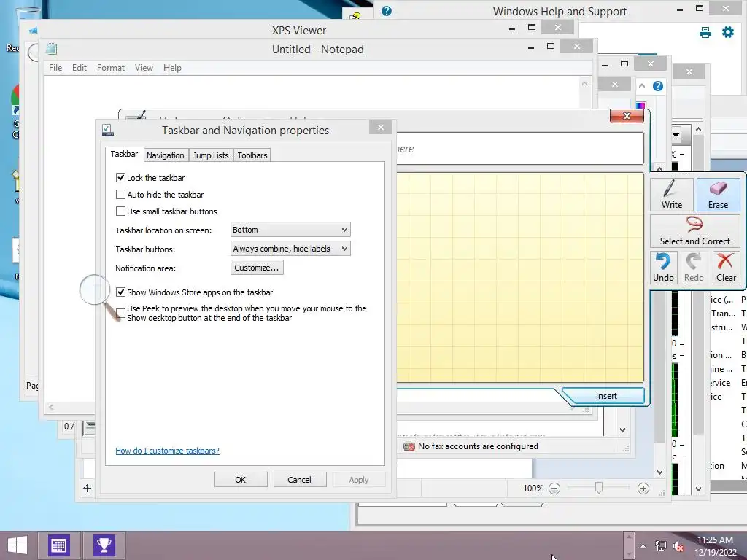Collapse ribbon chevron next to help icon
The width and height of the screenshot is (747, 560).
(x=642, y=86)
